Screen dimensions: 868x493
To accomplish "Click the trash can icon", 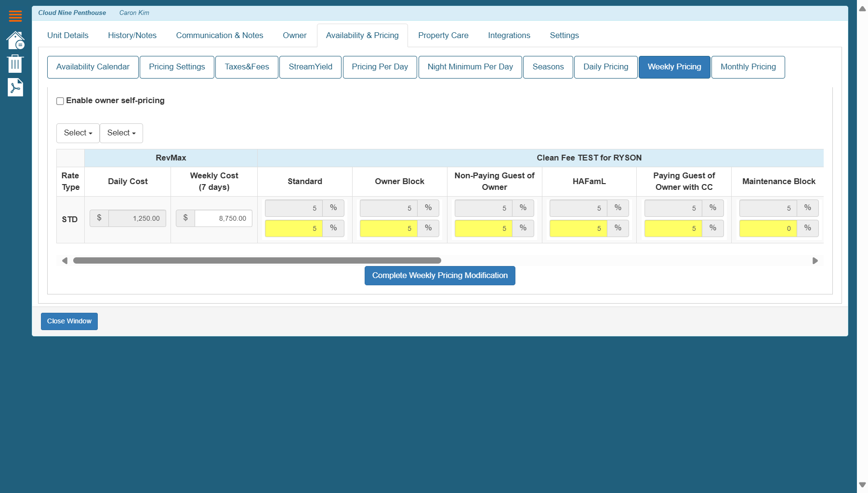I will tap(15, 64).
